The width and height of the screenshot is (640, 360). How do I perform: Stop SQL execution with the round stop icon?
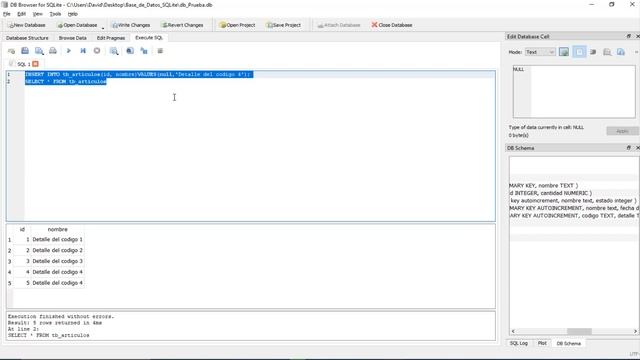(97, 51)
